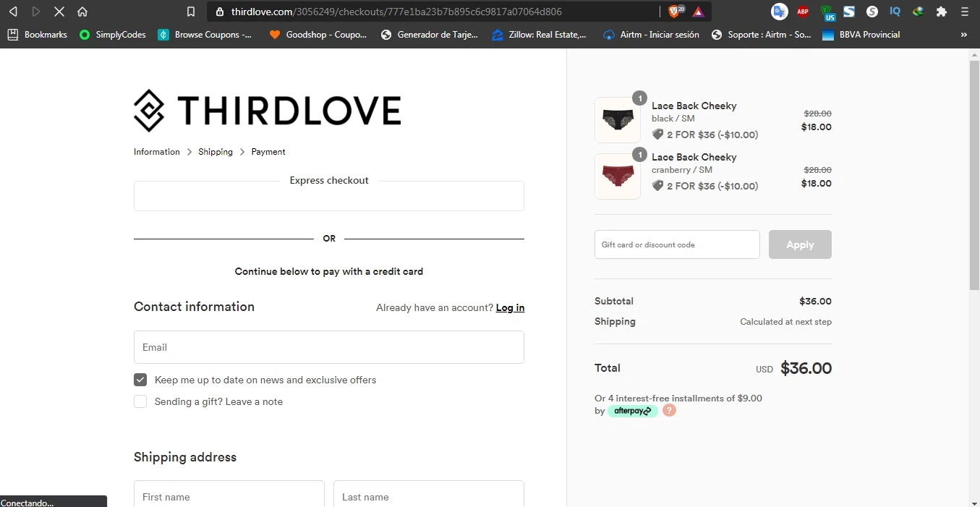Focus the Last name field
The image size is (980, 507).
tap(429, 495)
